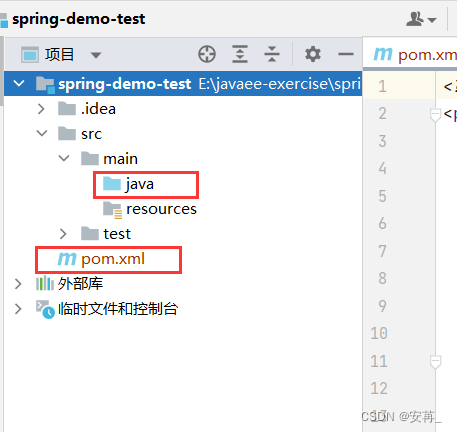Click line number 5 in editor gutter
Viewport: 457px width, 432px height.
(x=382, y=196)
